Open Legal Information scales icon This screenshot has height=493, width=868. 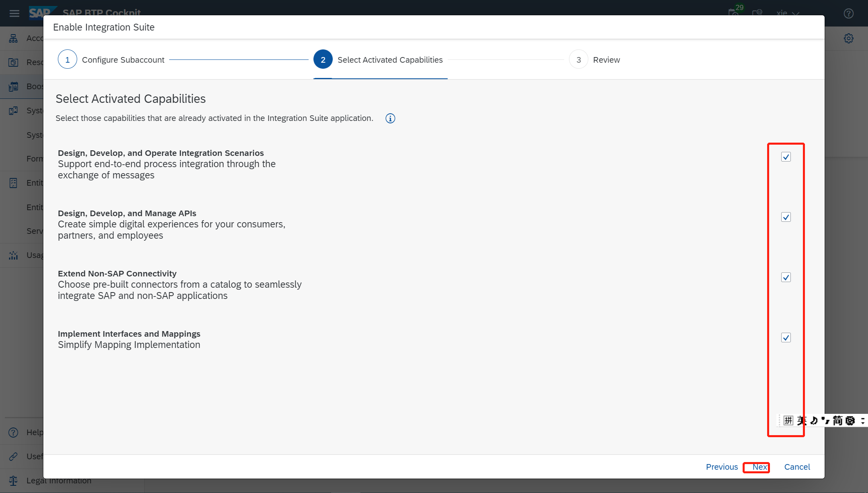14,481
